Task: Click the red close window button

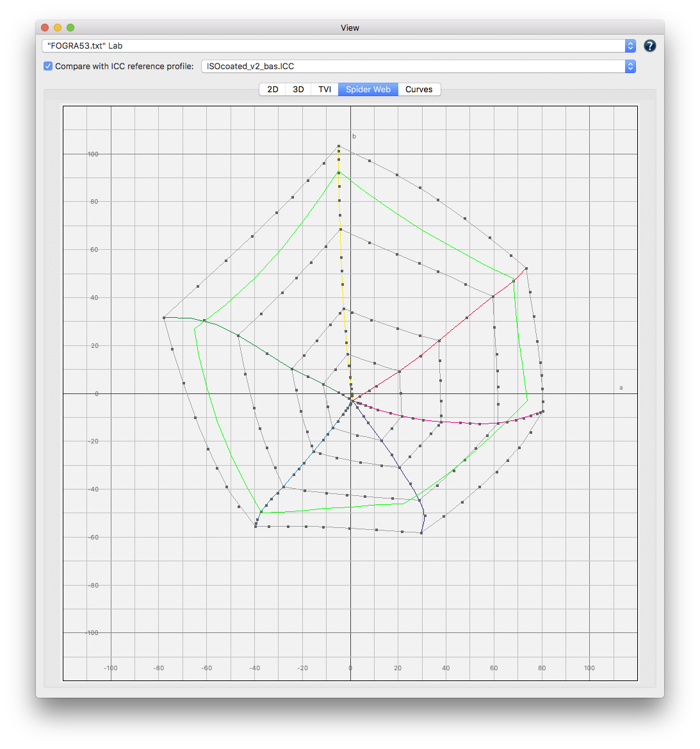Action: (x=45, y=28)
